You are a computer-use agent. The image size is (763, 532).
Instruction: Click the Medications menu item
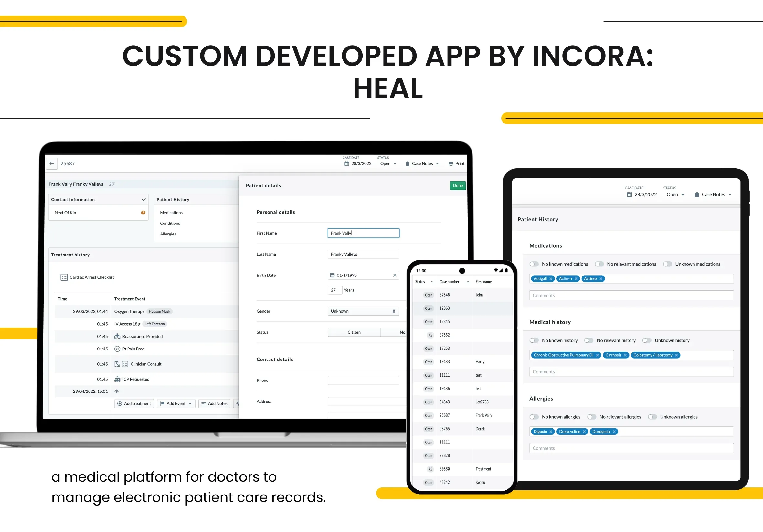(172, 212)
